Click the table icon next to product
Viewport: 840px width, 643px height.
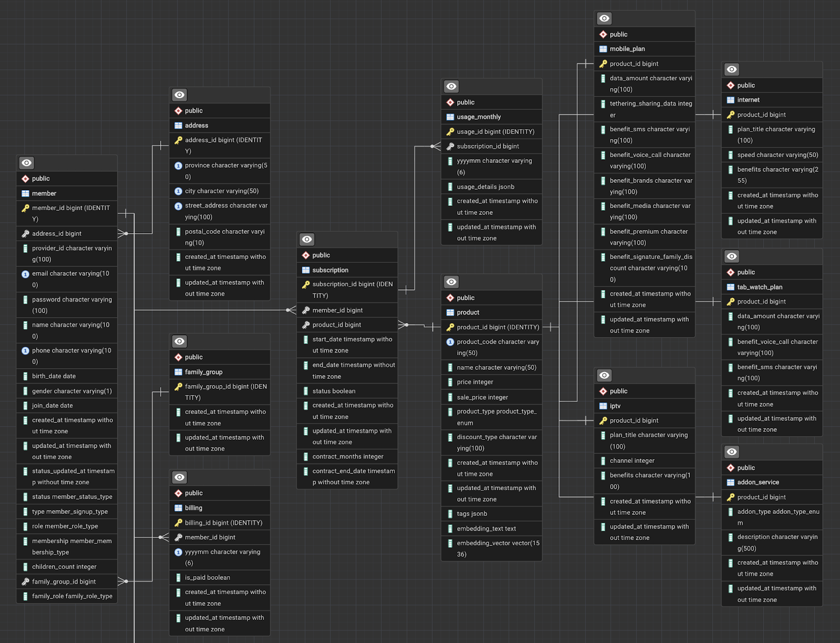[450, 313]
